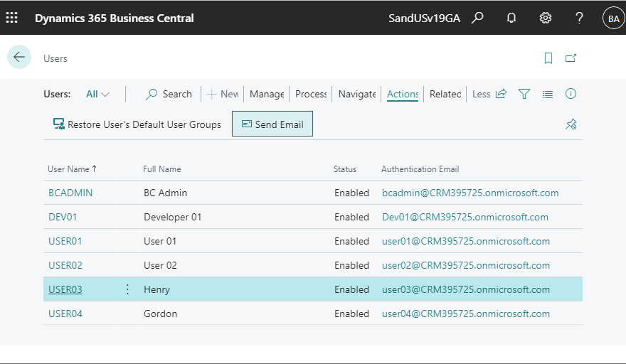This screenshot has height=364, width=626.
Task: Open the DEV01 user link
Action: 63,217
